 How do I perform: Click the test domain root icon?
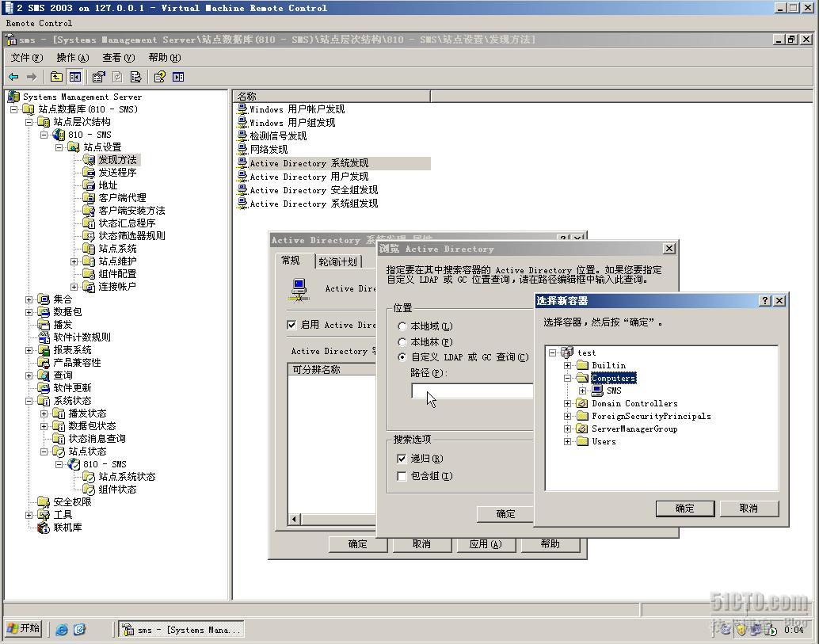(567, 352)
